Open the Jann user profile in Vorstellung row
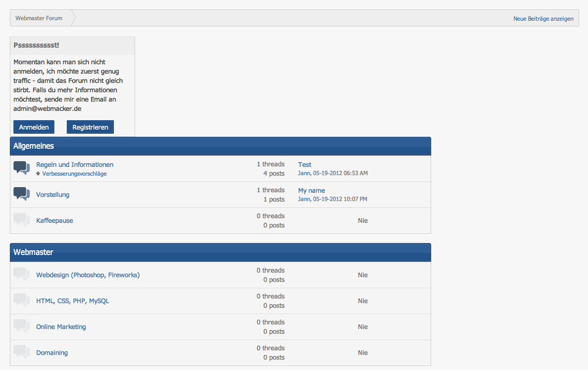Image resolution: width=588 pixels, height=370 pixels. [304, 199]
